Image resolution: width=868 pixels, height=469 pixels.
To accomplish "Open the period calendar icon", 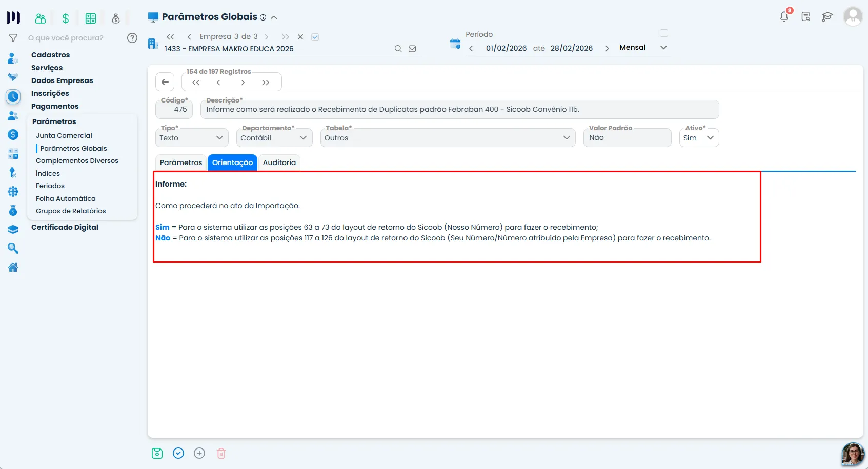I will 455,44.
